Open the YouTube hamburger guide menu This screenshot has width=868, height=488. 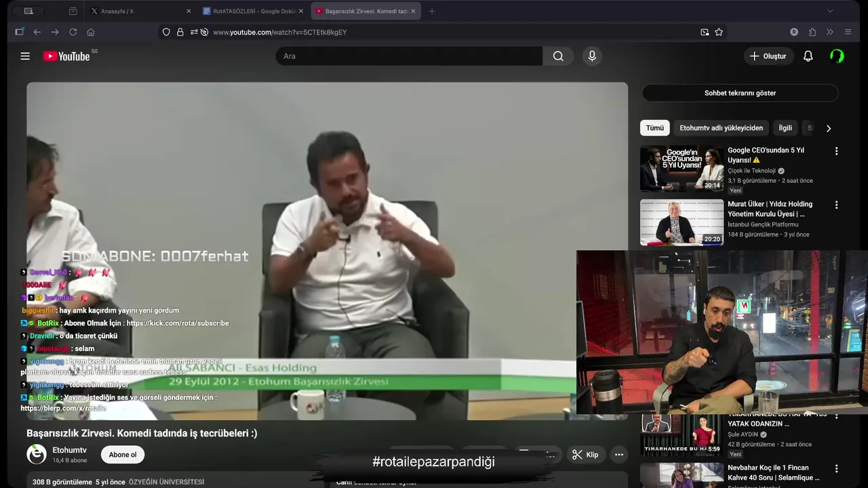pyautogui.click(x=25, y=56)
